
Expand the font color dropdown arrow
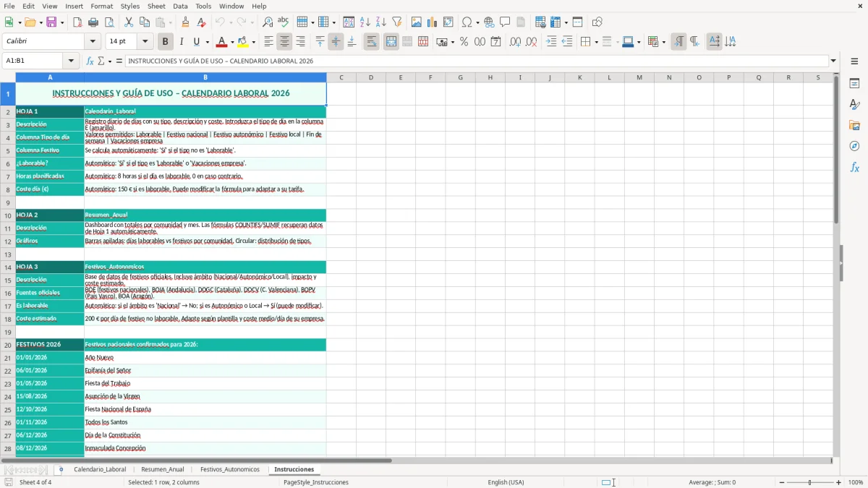click(231, 42)
